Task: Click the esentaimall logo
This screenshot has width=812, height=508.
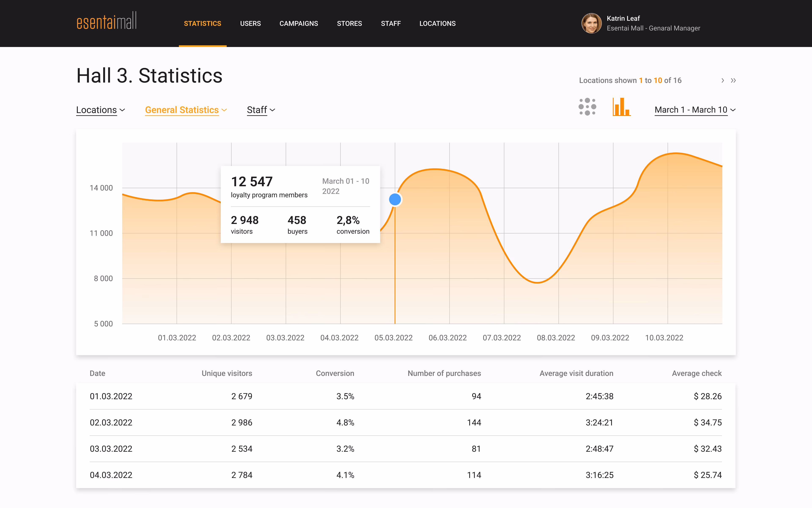Action: click(106, 21)
